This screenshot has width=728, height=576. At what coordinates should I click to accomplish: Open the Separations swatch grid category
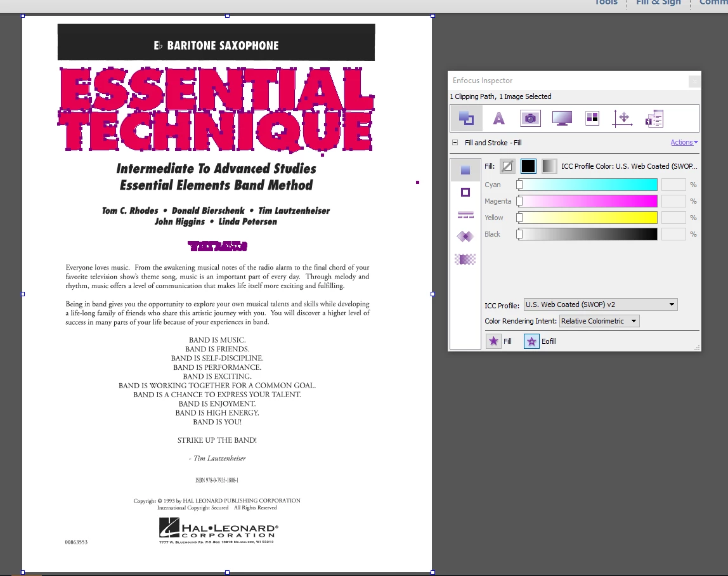(x=592, y=118)
